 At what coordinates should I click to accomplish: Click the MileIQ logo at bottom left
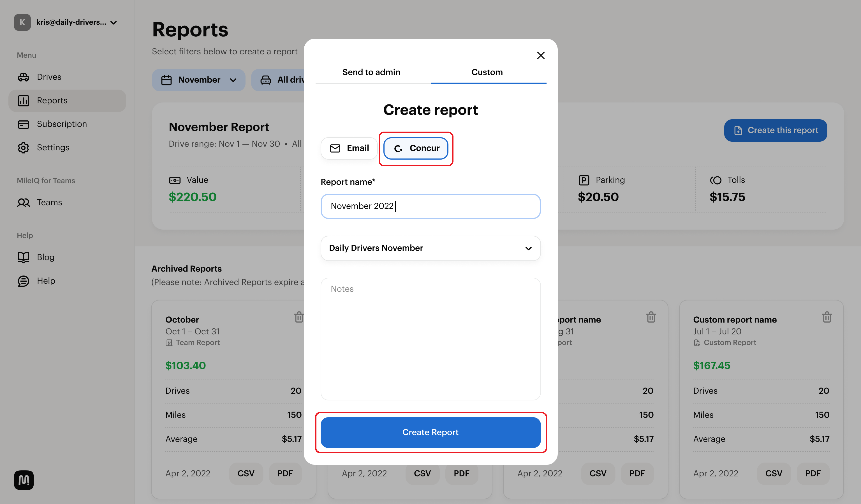click(24, 480)
